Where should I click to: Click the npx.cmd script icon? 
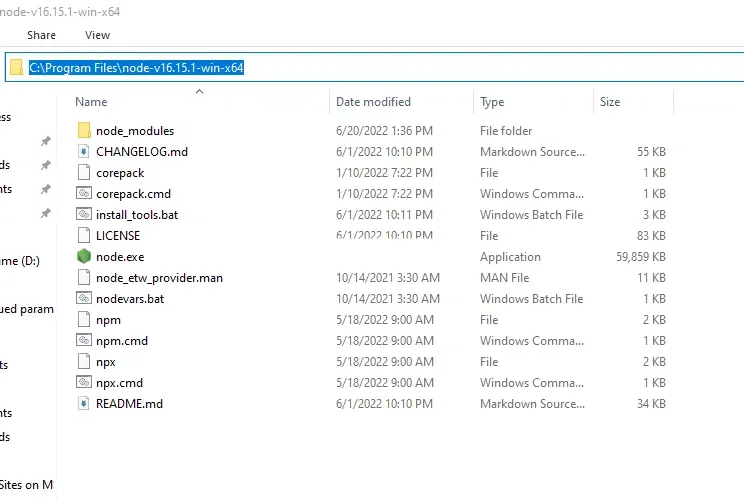pos(84,382)
